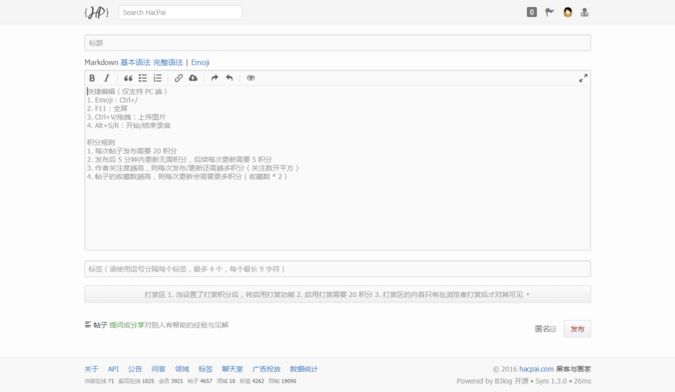675x392 pixels.
Task: Open the B3log 开源 footer link
Action: 511,381
